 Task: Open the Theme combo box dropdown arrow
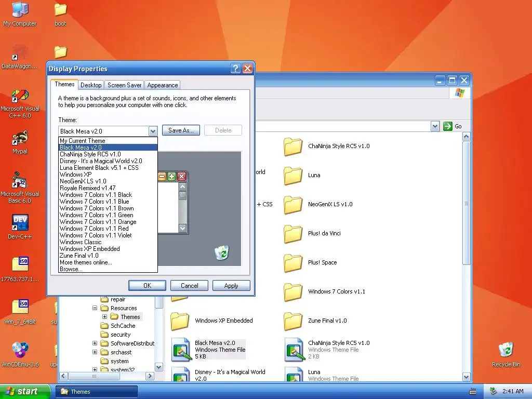click(153, 131)
